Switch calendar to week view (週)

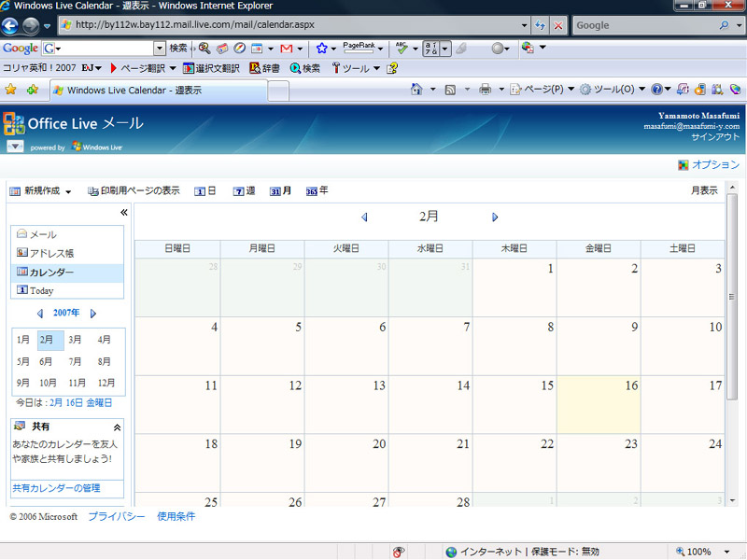pos(244,191)
